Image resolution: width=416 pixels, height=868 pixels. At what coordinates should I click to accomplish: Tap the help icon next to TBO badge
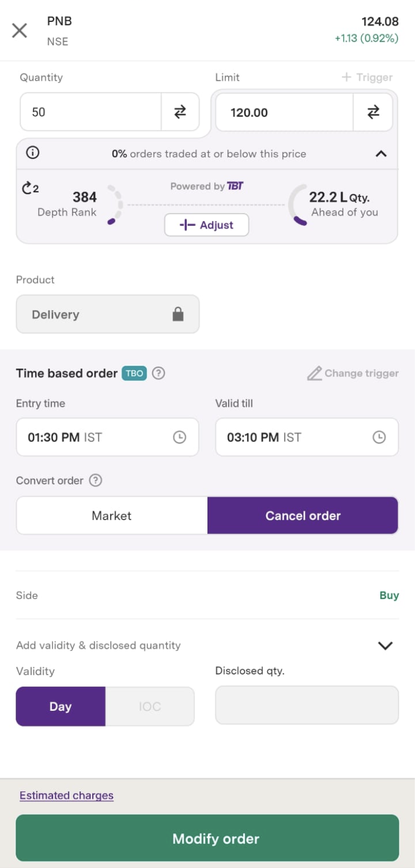[x=159, y=373]
